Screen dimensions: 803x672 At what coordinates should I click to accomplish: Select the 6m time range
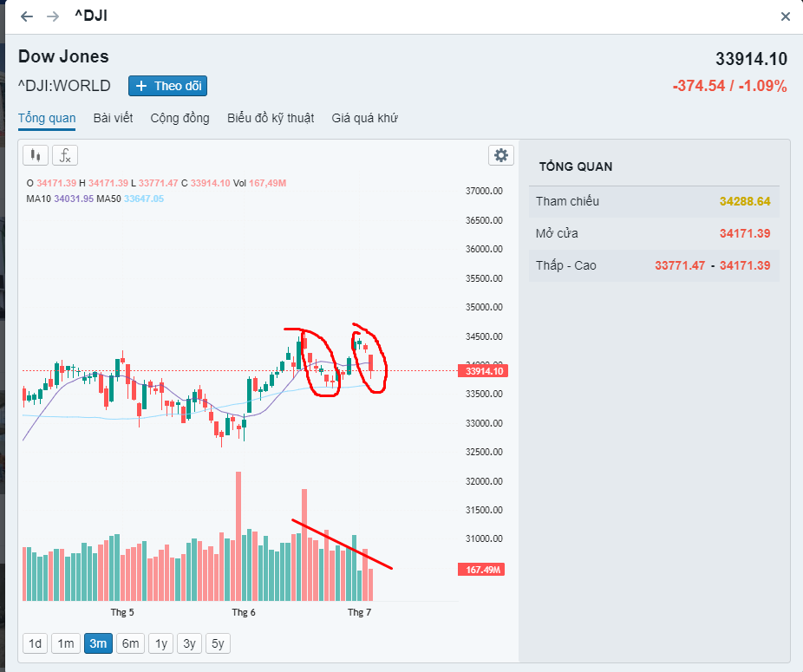pos(130,643)
